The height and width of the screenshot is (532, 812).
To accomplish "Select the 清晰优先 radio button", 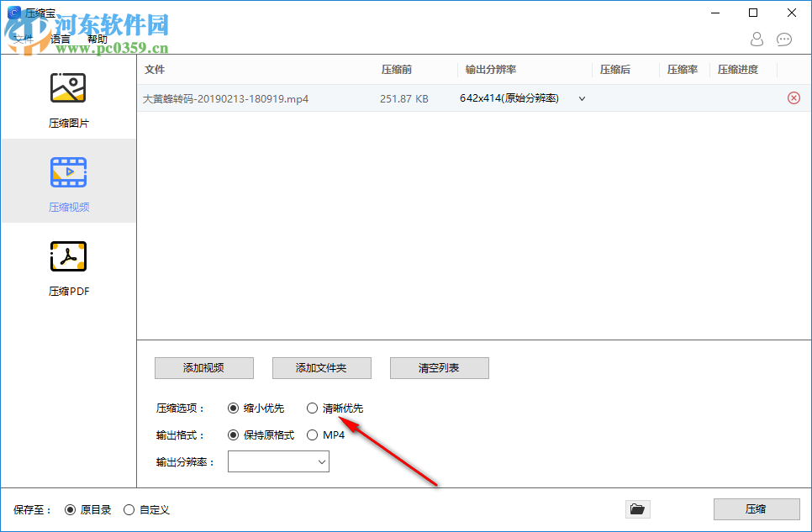I will pyautogui.click(x=312, y=408).
